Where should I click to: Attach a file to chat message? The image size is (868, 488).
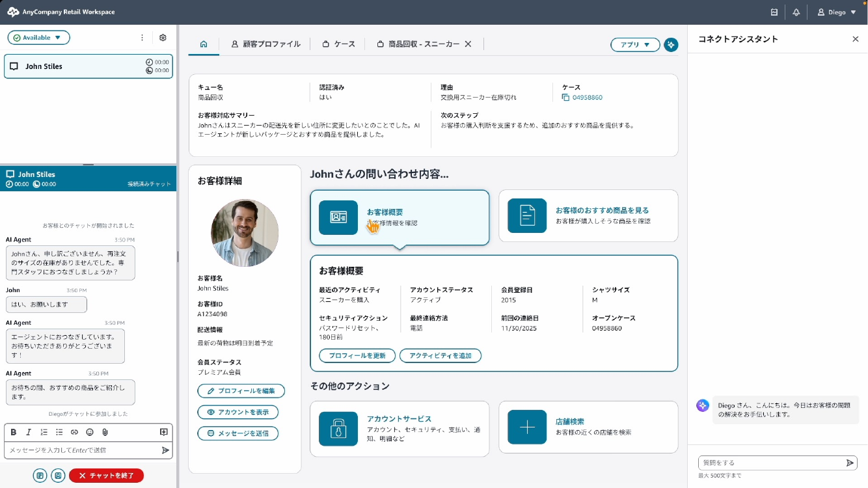105,432
